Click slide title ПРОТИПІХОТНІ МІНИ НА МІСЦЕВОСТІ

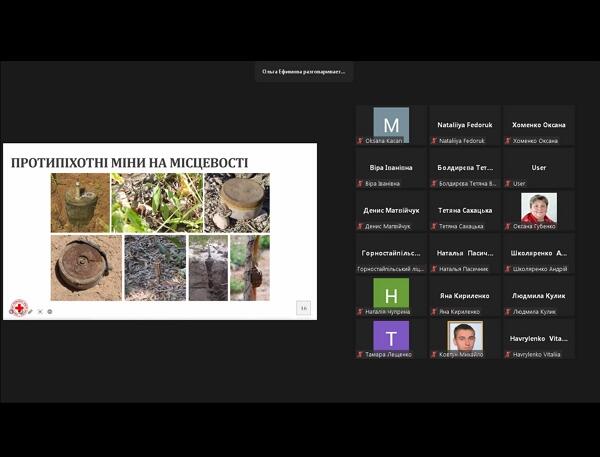click(129, 163)
